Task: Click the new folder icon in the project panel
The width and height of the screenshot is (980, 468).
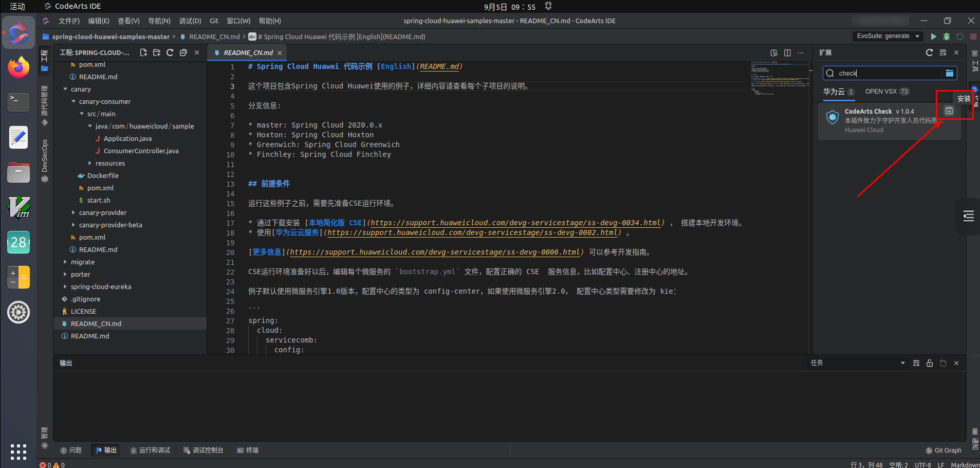Action: 157,52
